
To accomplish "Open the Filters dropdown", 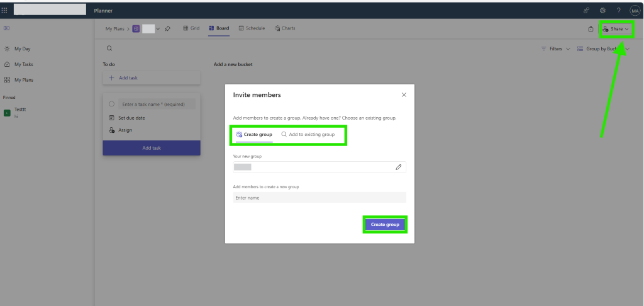I will click(556, 48).
